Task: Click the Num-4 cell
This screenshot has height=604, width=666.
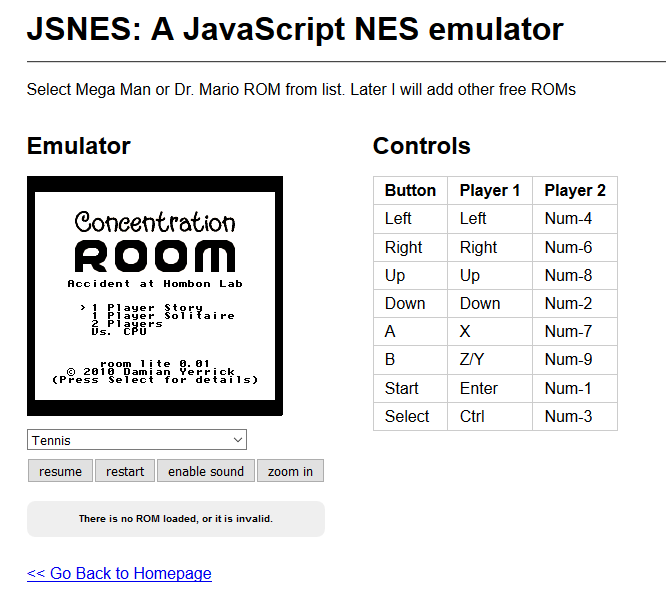Action: point(575,219)
